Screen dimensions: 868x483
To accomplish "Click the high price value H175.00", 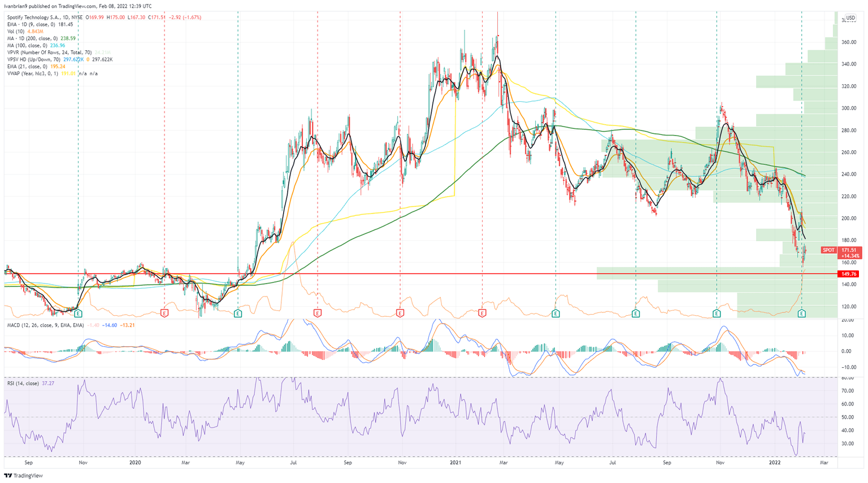I will point(116,18).
